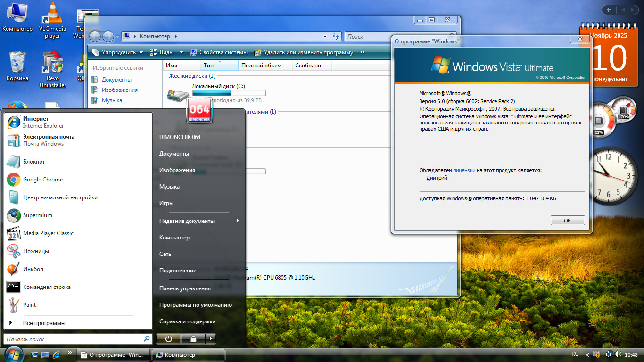Click the RU language indicator in taskbar
Viewport: 644px width, 362px height.
click(x=575, y=354)
